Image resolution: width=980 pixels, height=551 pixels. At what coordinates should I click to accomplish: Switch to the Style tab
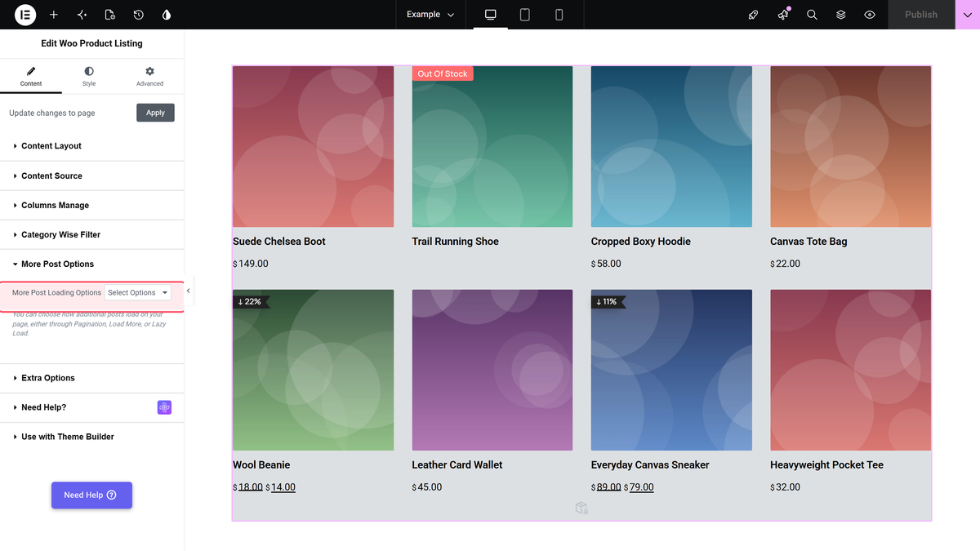[x=89, y=77]
